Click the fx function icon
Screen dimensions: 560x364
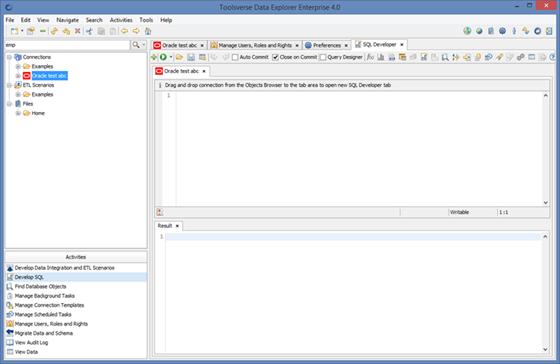(370, 57)
